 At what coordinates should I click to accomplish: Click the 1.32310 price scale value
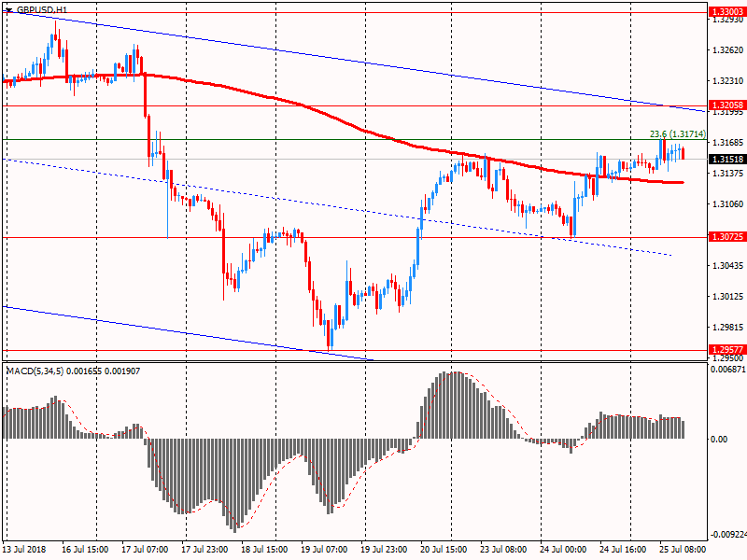pyautogui.click(x=727, y=81)
